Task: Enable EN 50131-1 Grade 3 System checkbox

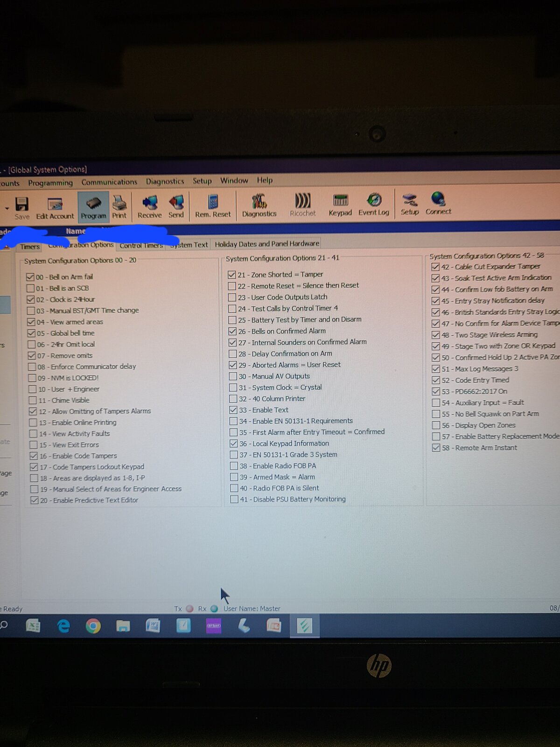Action: pyautogui.click(x=234, y=454)
